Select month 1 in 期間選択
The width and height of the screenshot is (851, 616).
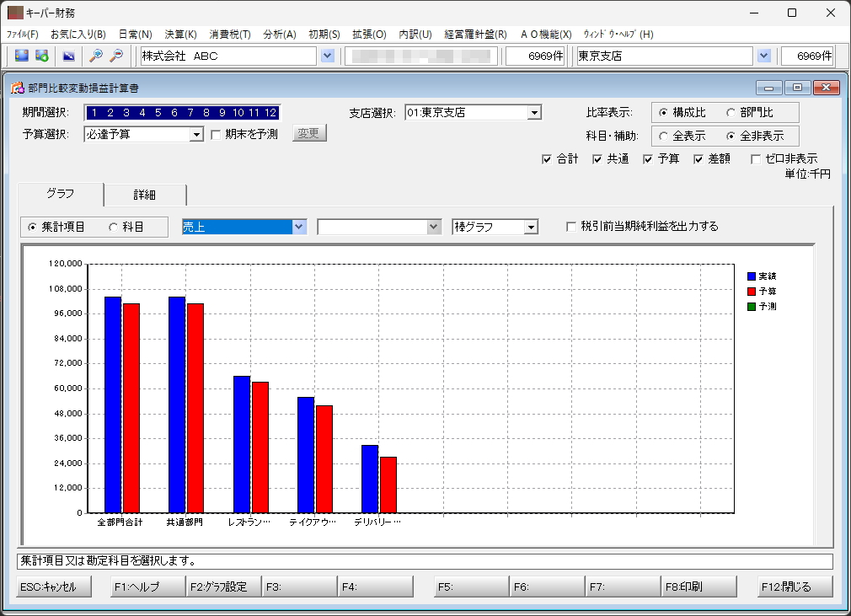[x=94, y=113]
